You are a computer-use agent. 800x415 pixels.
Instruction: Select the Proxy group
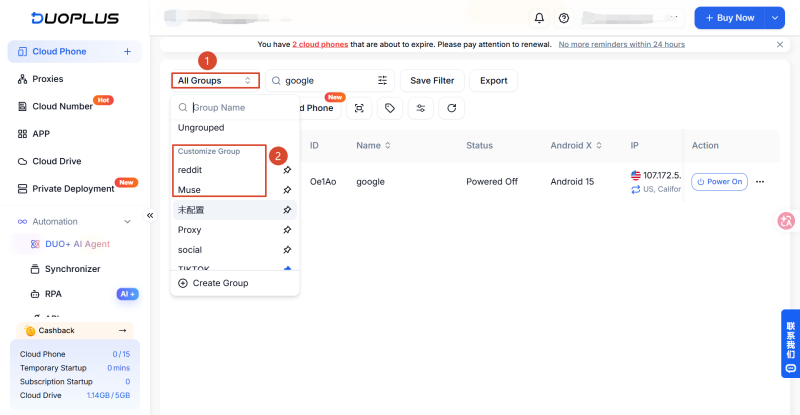[189, 230]
